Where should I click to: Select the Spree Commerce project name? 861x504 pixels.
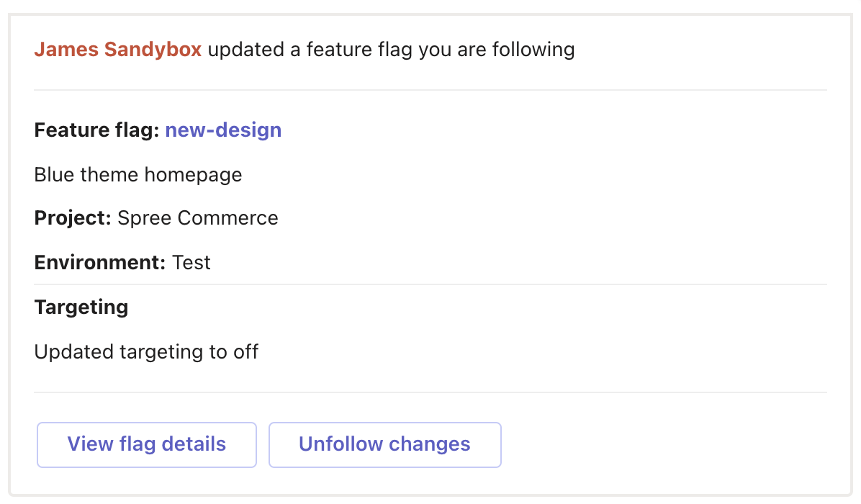198,218
